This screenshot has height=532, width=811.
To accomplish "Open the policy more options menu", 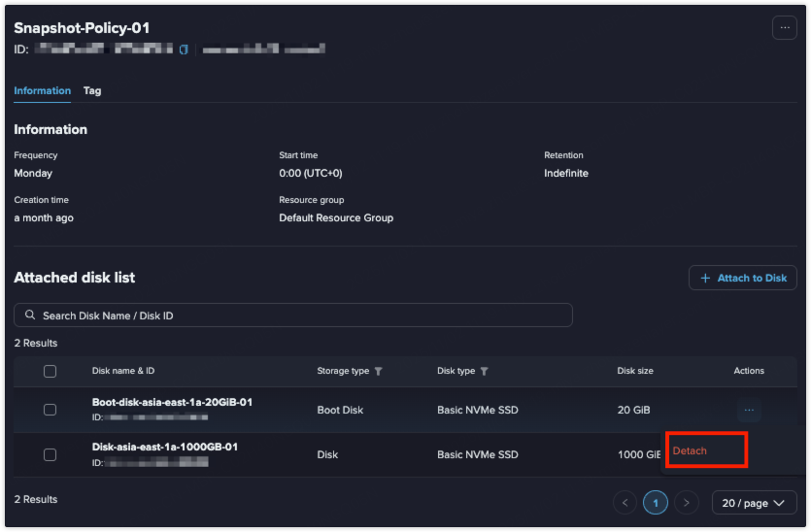I will pyautogui.click(x=784, y=28).
